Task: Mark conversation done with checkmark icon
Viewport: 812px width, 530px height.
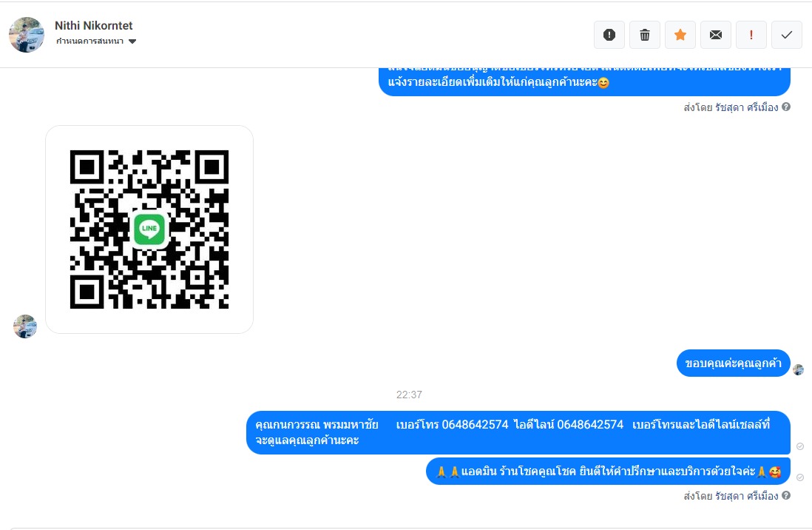Action: (x=787, y=35)
